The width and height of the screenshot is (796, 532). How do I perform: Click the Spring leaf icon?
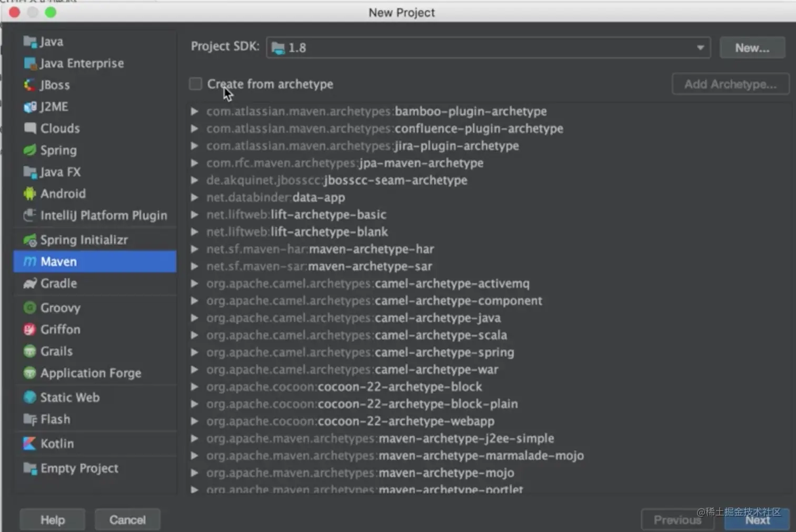coord(30,150)
